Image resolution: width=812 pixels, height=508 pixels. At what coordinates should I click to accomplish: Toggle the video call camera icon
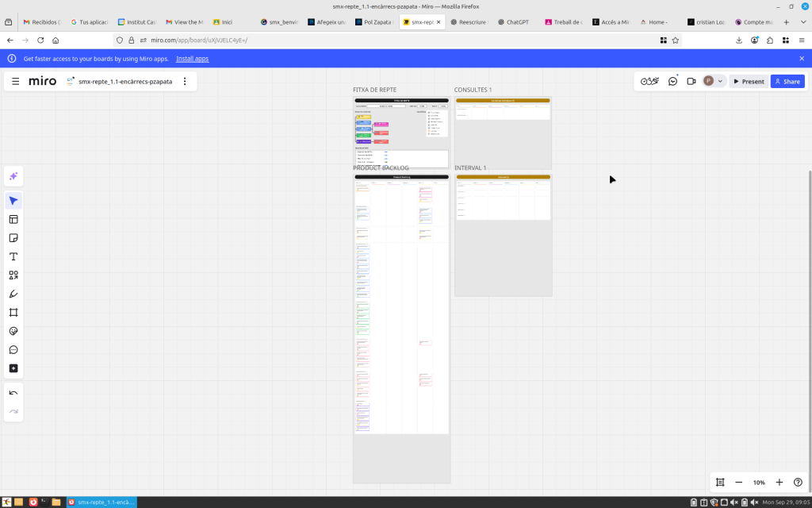pyautogui.click(x=691, y=81)
